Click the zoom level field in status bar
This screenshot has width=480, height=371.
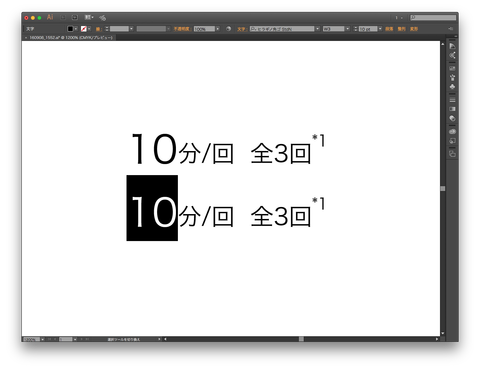(x=31, y=339)
